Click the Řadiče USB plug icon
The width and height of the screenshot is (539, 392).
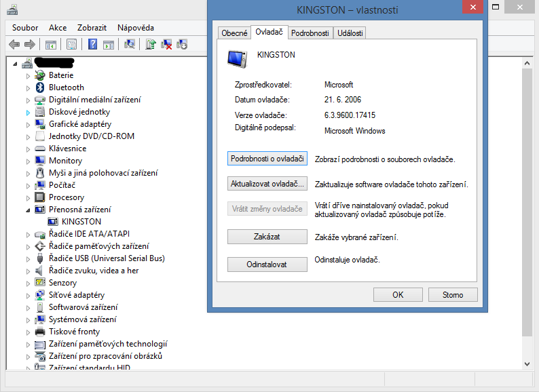(40, 258)
